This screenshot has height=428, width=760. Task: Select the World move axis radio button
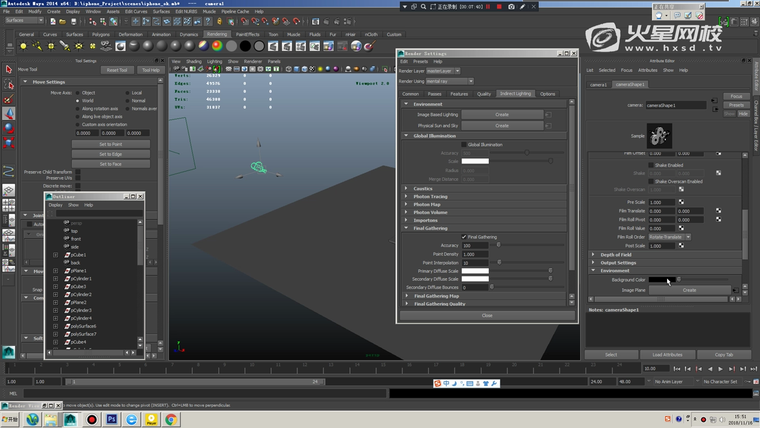click(77, 100)
